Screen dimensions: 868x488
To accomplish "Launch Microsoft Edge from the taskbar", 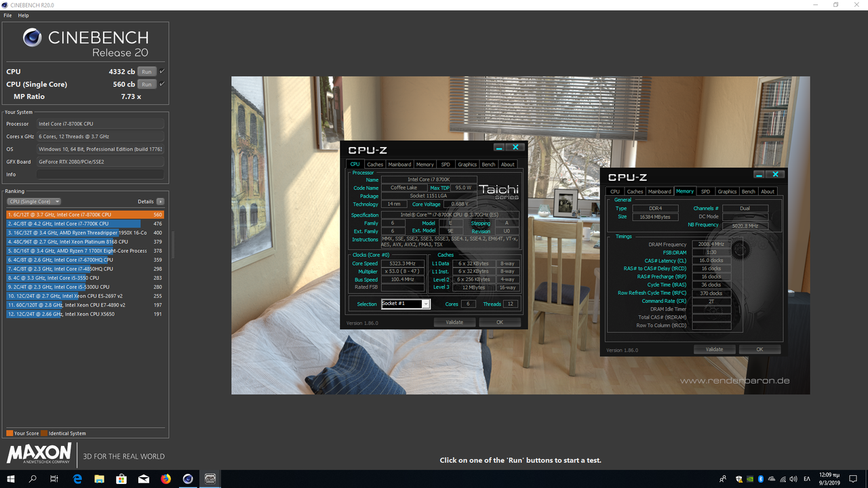I will (x=77, y=479).
